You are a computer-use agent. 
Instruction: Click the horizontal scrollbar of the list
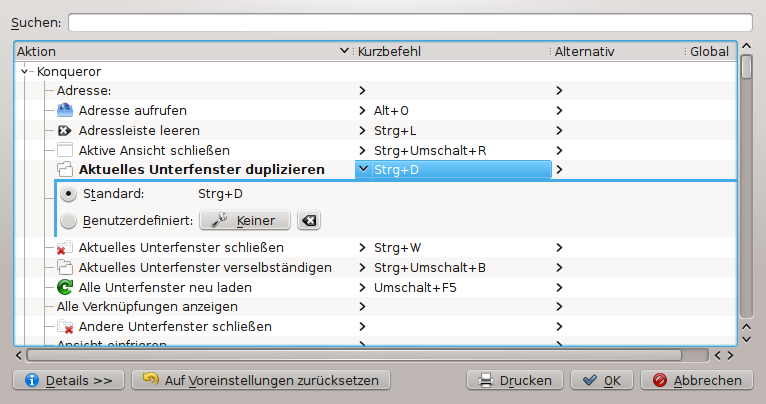(355, 354)
